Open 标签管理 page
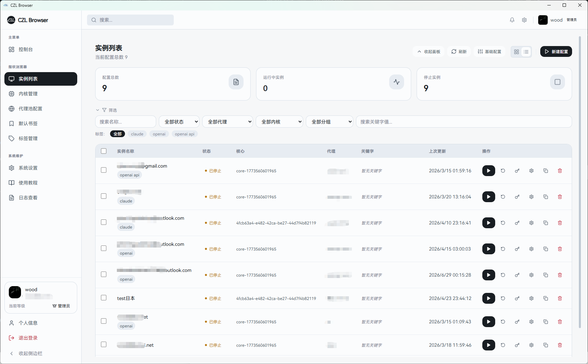Viewport: 588px width, 364px height. pyautogui.click(x=41, y=138)
